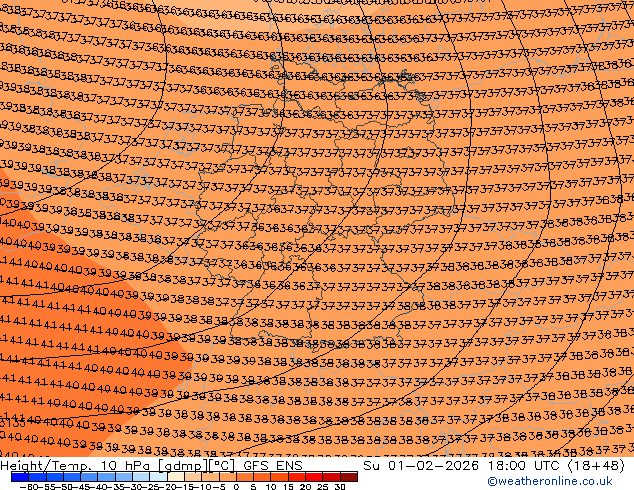Select the legend swatch between 10 and 15
634x490 pixels.
(279, 477)
